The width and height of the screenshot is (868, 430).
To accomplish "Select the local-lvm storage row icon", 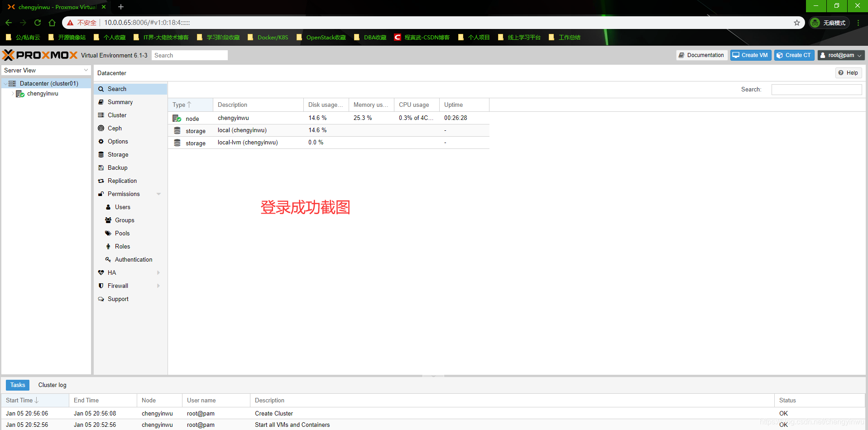I will click(177, 143).
